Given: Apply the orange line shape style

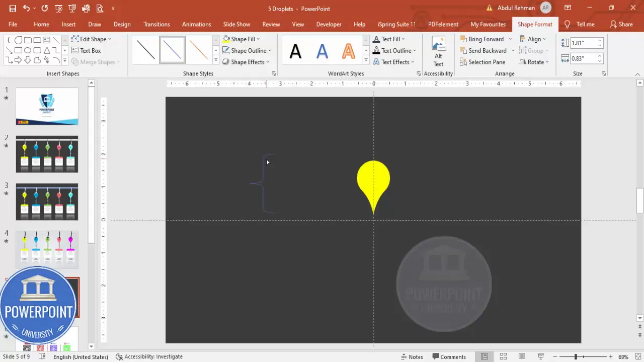Looking at the screenshot, I should [x=199, y=50].
